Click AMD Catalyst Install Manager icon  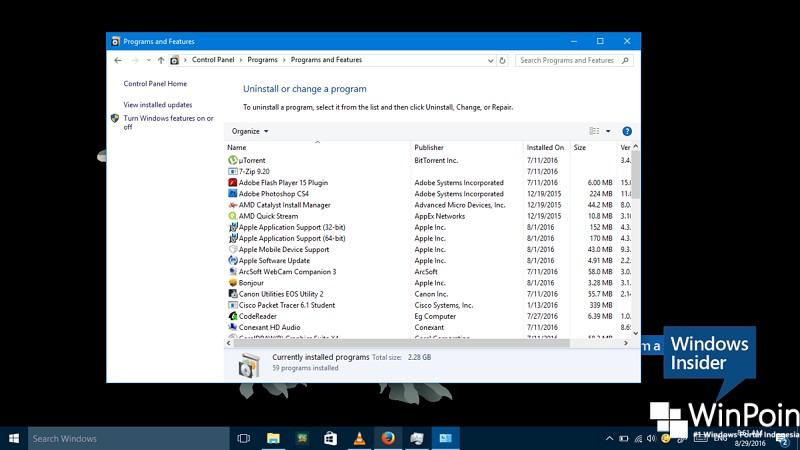coord(233,205)
